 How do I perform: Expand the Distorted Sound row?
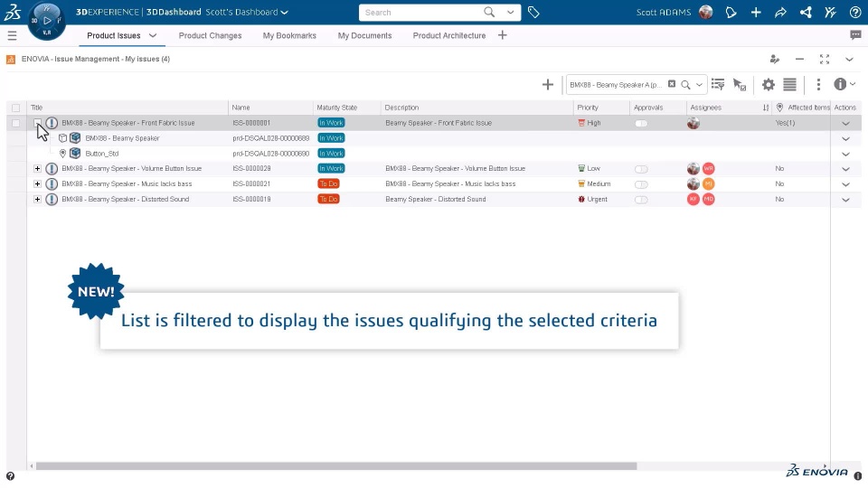(37, 199)
